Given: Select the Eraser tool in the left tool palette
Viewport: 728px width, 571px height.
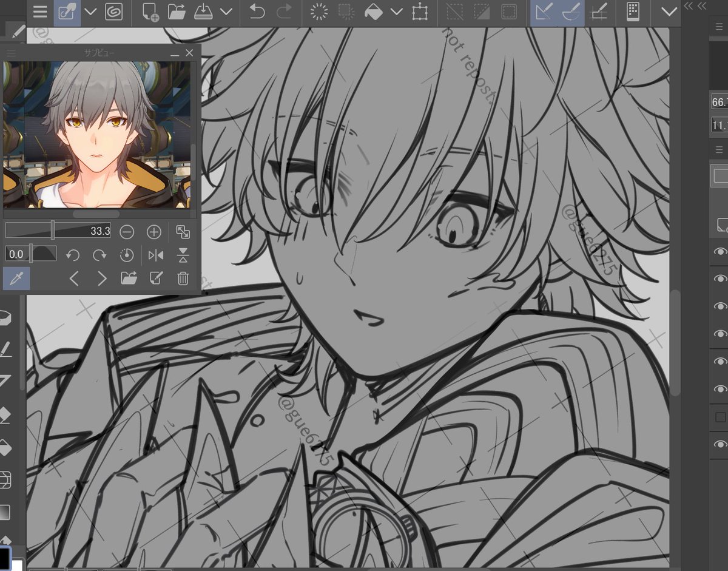Looking at the screenshot, I should pos(5,416).
